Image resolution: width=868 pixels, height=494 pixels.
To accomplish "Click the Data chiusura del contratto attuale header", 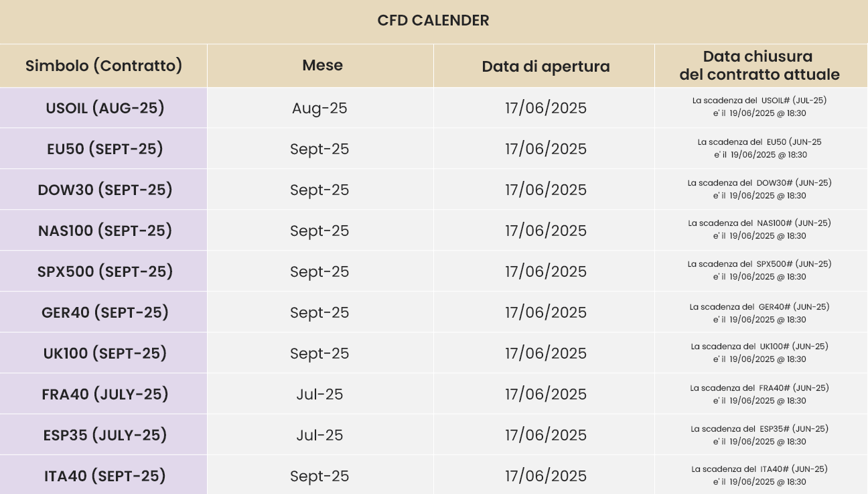I will [759, 66].
